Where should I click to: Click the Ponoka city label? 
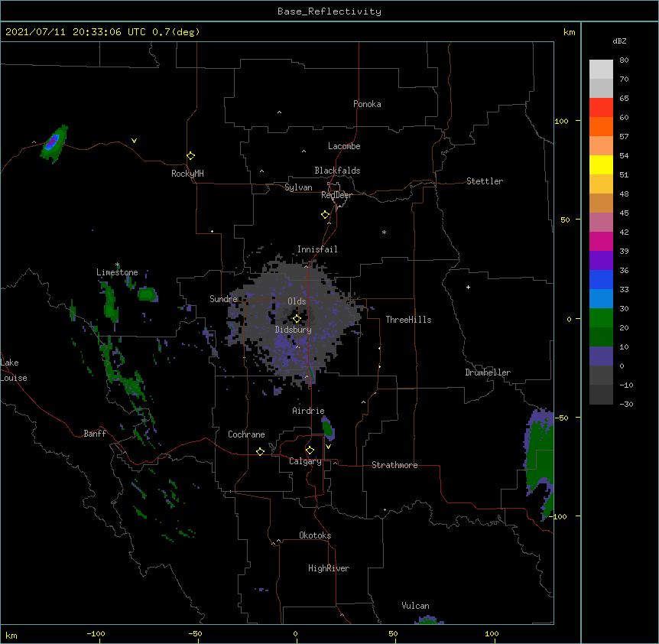point(367,104)
